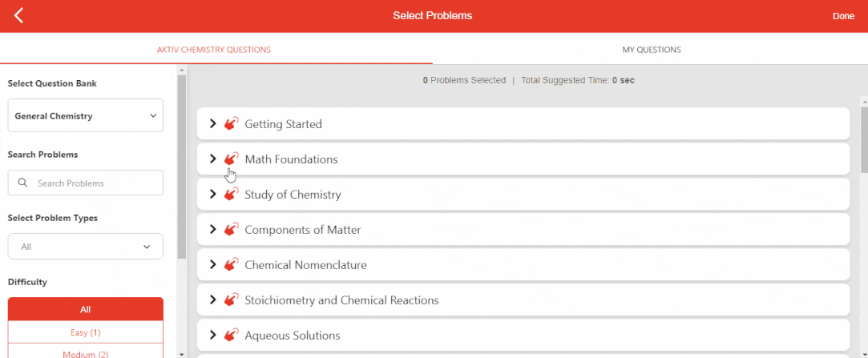Click the flask icon beside Study of Chemistry
Viewport: 868px width, 358px height.
pos(232,194)
